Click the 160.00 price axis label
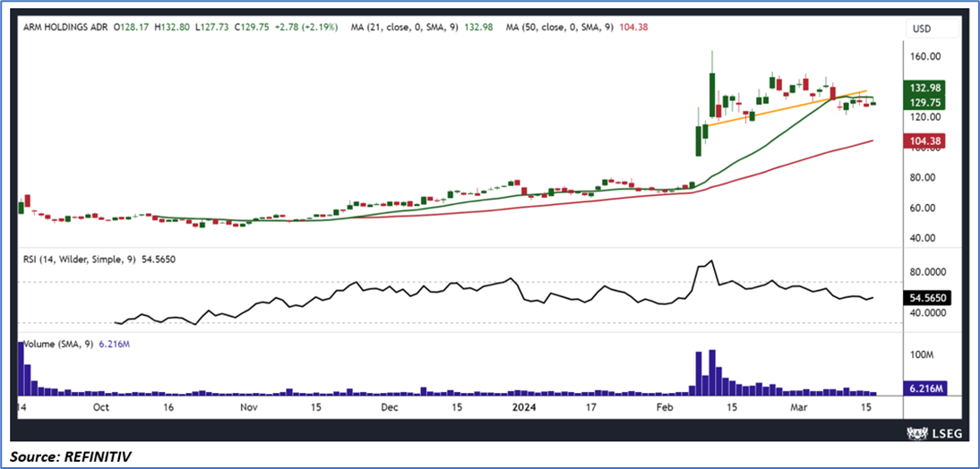980x469 pixels. 925,56
